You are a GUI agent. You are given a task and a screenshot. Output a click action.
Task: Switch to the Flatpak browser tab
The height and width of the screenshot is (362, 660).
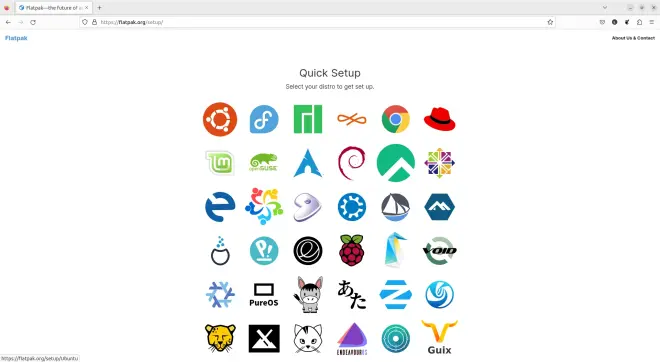click(x=53, y=8)
